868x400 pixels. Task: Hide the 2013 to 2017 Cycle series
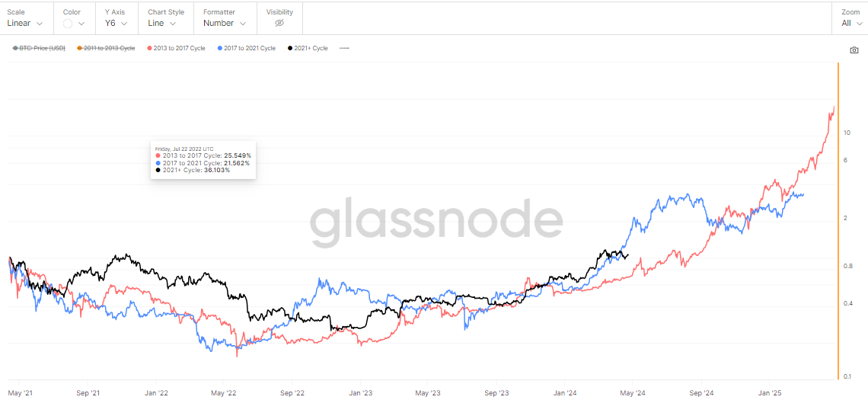pyautogui.click(x=176, y=48)
